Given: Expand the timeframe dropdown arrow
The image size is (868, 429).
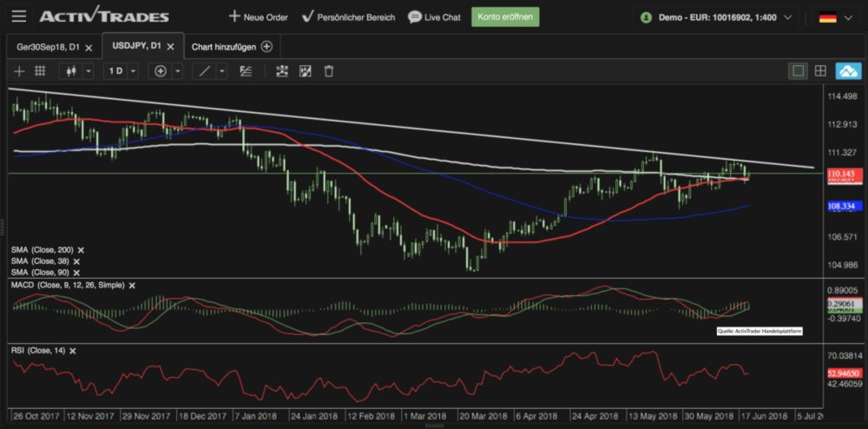Looking at the screenshot, I should (x=133, y=71).
